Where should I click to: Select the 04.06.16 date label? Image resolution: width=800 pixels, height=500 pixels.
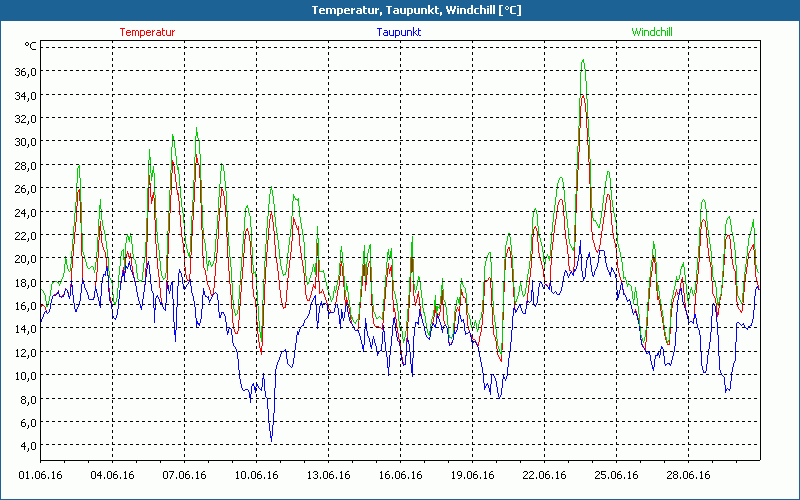coord(112,475)
